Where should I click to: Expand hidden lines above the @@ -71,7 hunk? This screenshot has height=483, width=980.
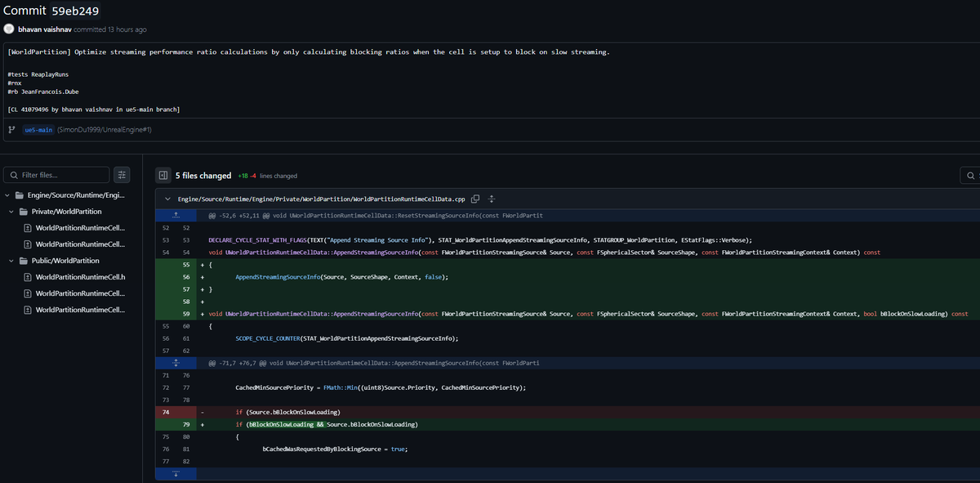click(x=176, y=362)
